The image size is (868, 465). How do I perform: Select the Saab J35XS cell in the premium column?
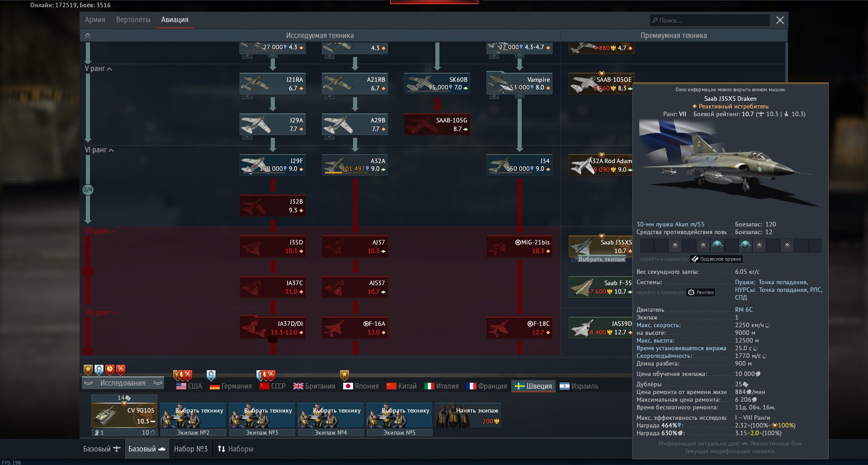[601, 246]
